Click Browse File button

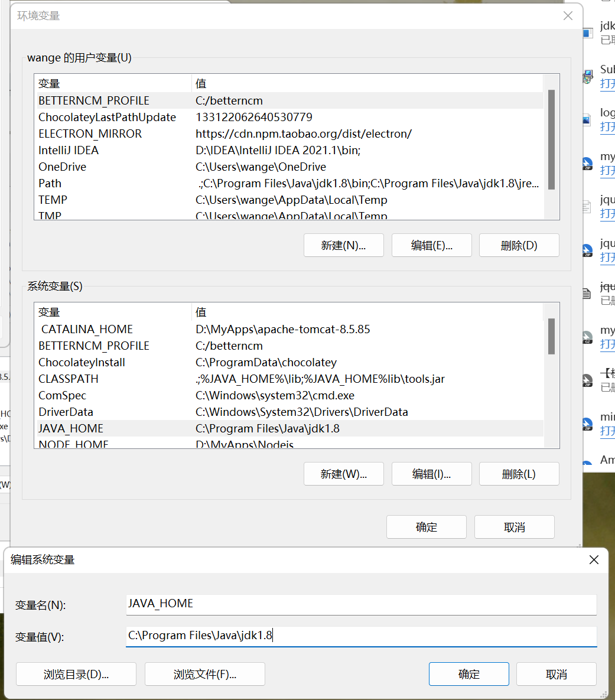pyautogui.click(x=204, y=674)
